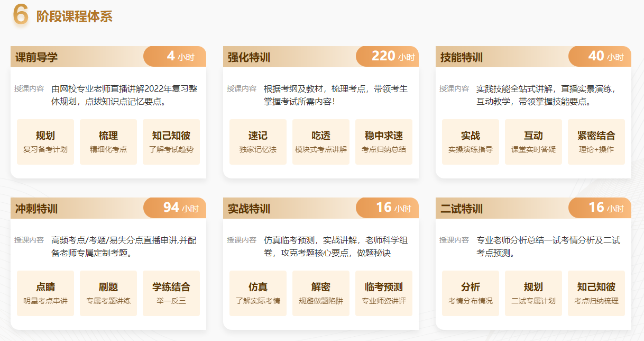Image resolution: width=644 pixels, height=341 pixels.
Task: Select the 梳理 精细化考点 card
Action: coord(108,141)
